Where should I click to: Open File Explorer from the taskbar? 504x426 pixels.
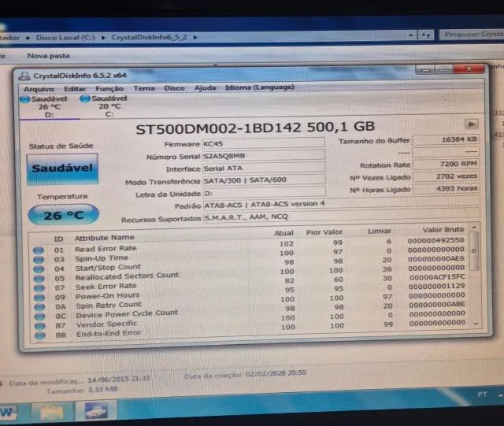(52, 412)
